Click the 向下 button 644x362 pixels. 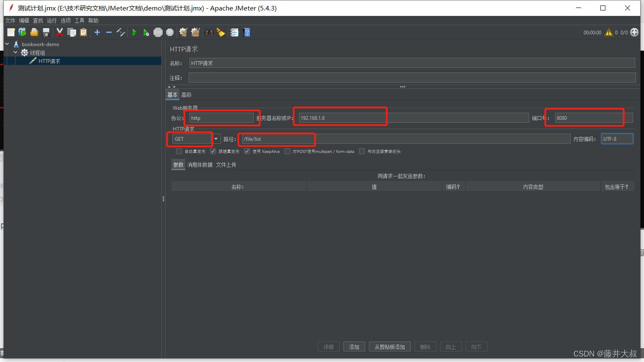(x=476, y=347)
